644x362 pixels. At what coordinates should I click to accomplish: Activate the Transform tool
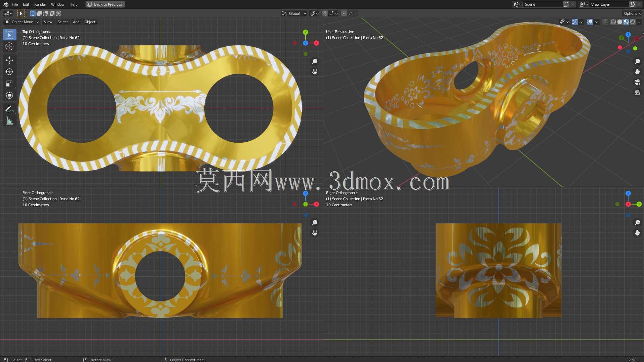[9, 95]
